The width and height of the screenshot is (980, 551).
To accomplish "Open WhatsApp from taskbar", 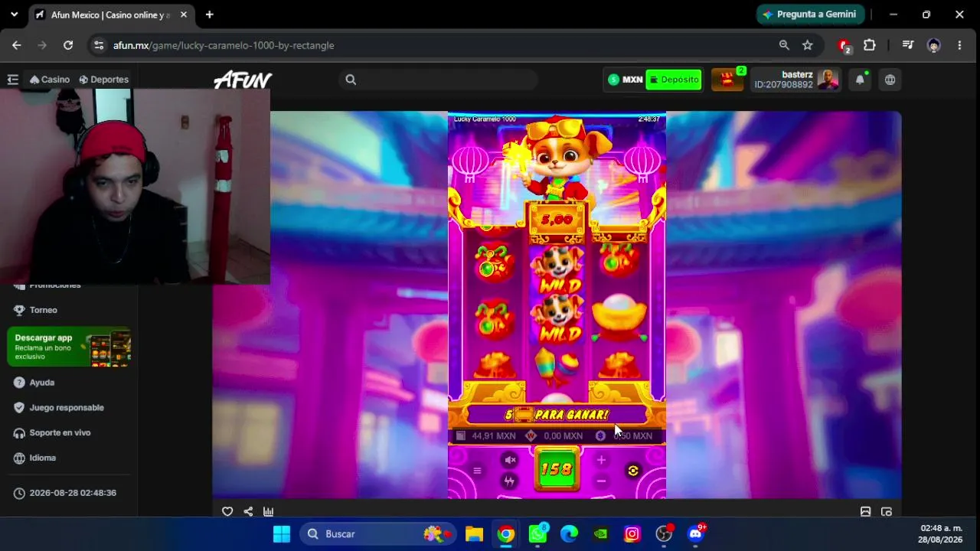I will point(537,534).
